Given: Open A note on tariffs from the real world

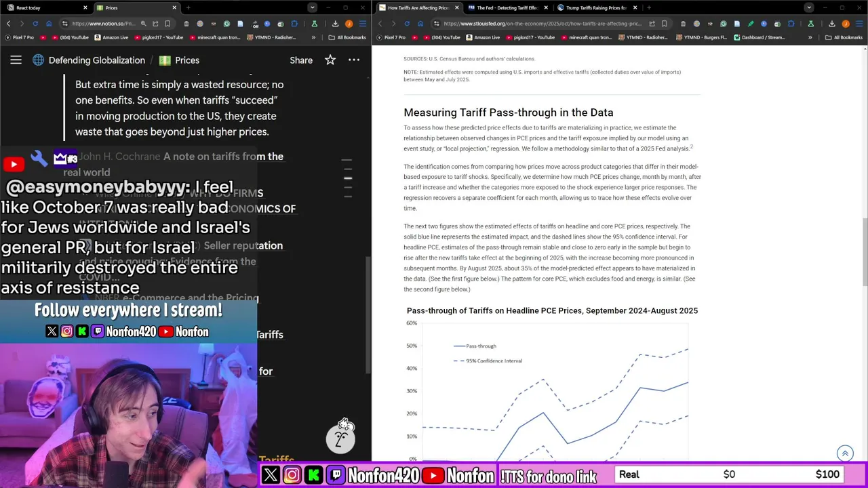Looking at the screenshot, I should pyautogui.click(x=181, y=164).
